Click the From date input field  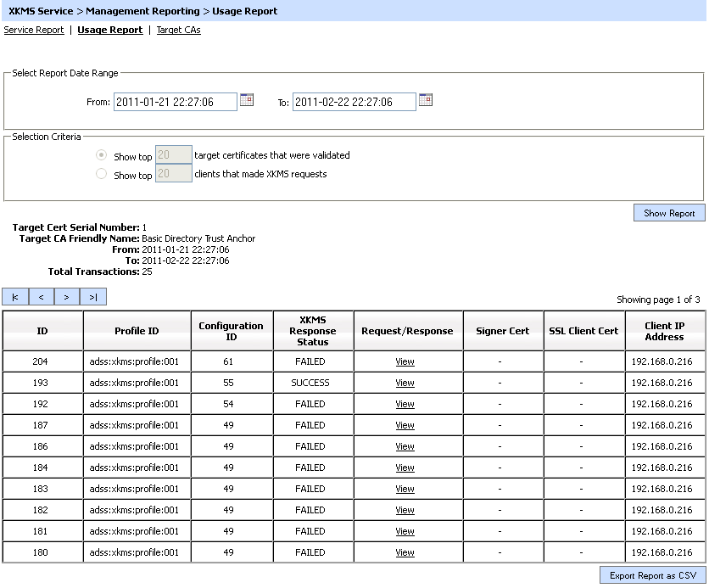[x=175, y=102]
